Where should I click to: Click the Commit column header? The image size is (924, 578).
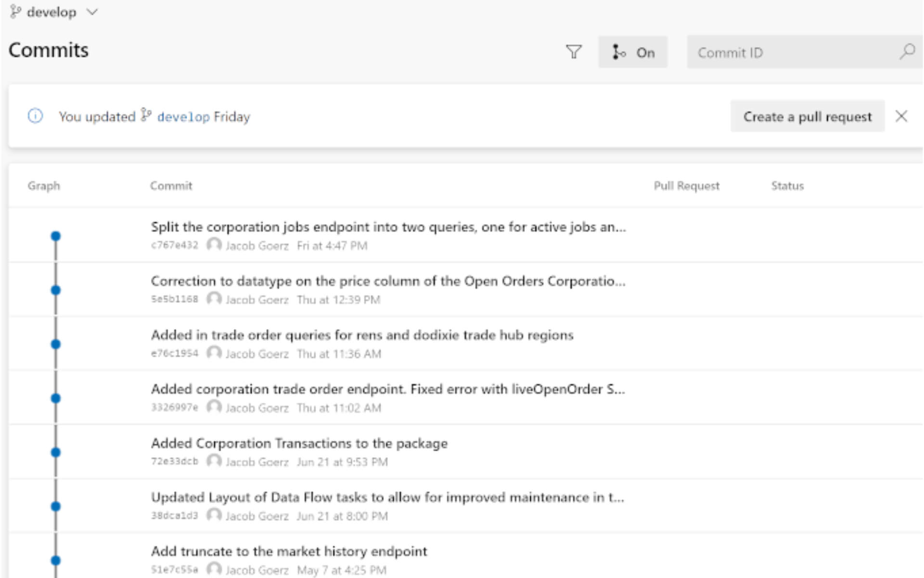(x=171, y=186)
